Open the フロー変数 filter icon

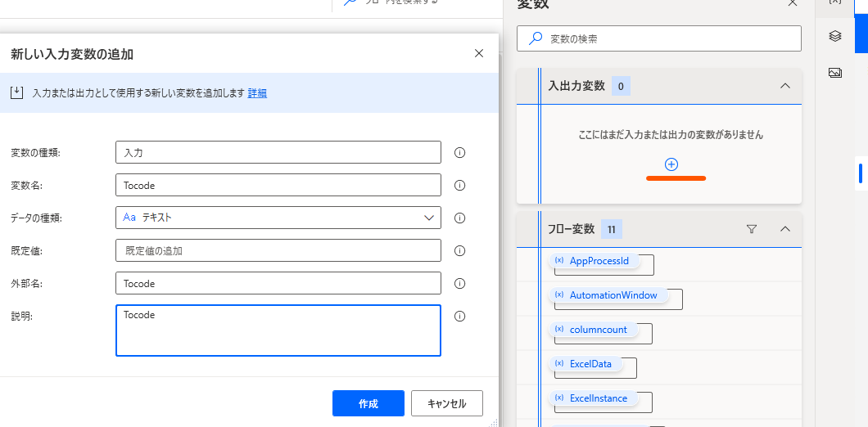click(751, 229)
